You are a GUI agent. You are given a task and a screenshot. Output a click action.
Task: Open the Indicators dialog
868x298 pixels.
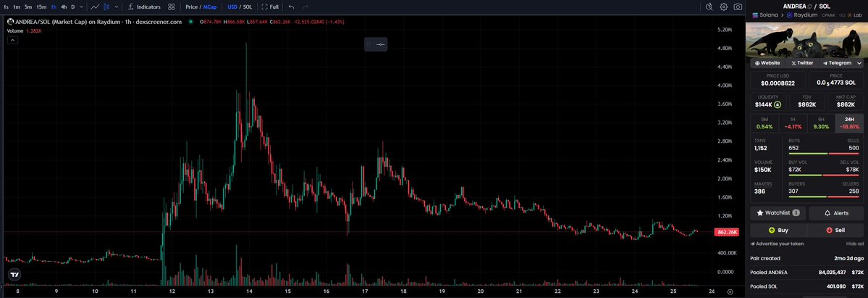(x=144, y=7)
